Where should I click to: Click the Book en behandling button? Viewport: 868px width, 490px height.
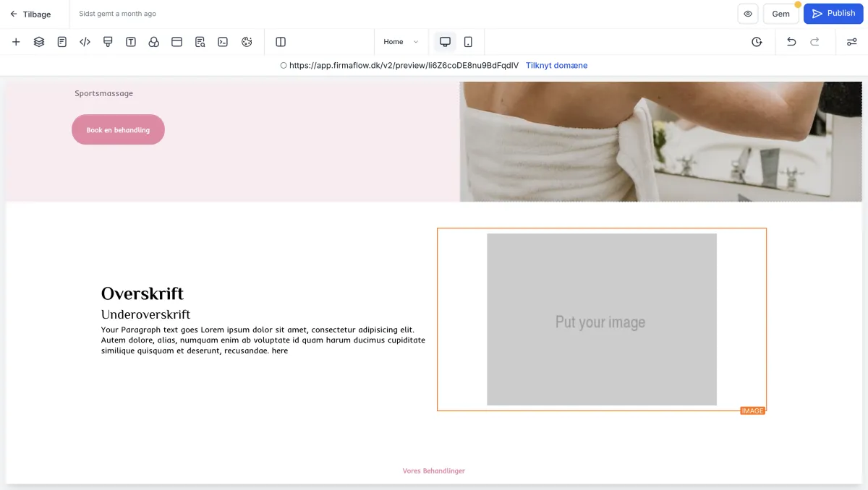point(118,129)
